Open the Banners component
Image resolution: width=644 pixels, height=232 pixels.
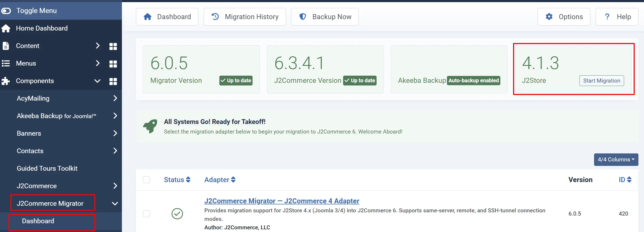coord(29,133)
